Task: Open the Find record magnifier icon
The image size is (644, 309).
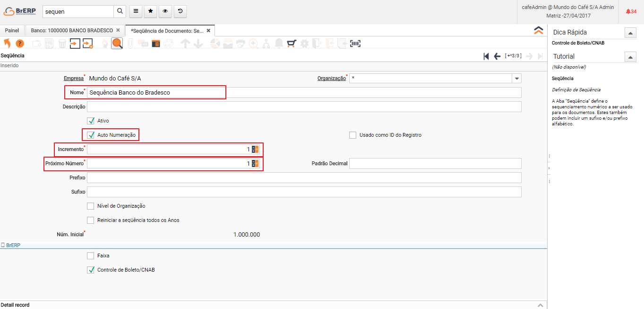Action: click(x=117, y=44)
